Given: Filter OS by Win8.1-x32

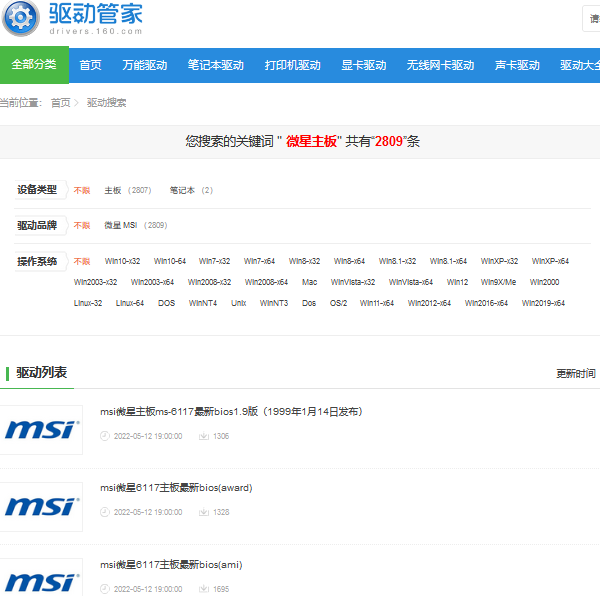Looking at the screenshot, I should 397,261.
